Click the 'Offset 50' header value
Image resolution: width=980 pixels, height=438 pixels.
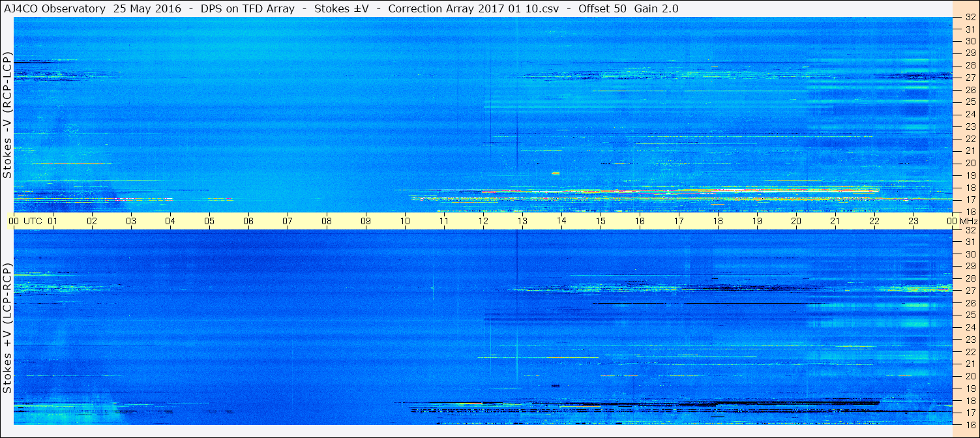(x=602, y=8)
